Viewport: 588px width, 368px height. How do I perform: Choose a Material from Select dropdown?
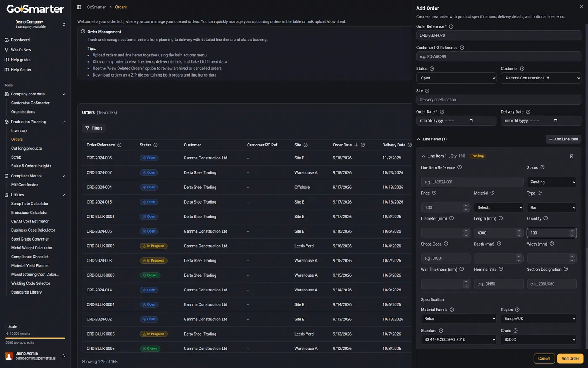(499, 207)
